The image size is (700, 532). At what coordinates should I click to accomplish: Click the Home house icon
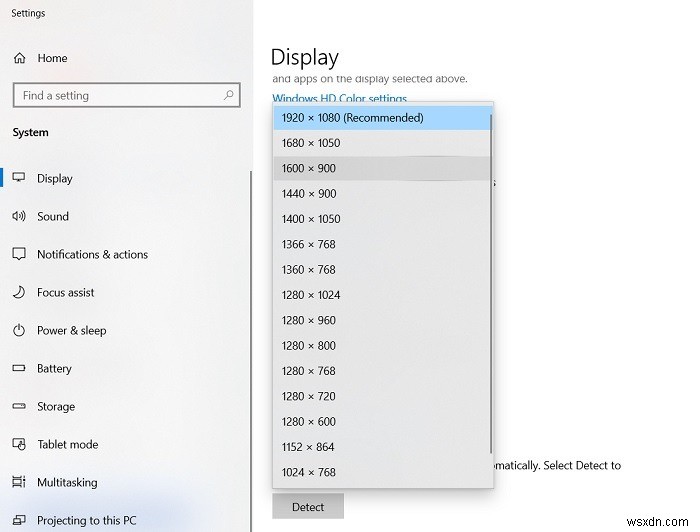(x=20, y=58)
